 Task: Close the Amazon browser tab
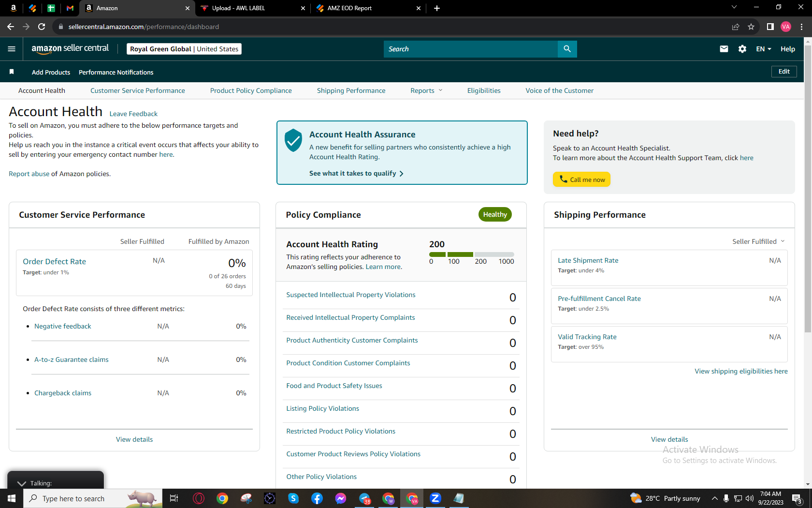pos(188,8)
